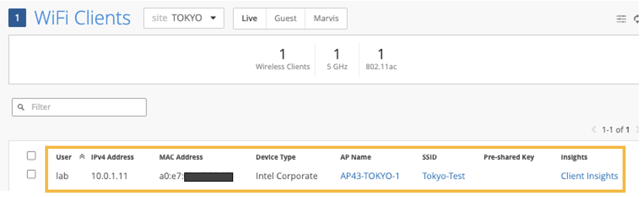Open the table settings sliders icon
The image size is (644, 197).
[x=621, y=18]
